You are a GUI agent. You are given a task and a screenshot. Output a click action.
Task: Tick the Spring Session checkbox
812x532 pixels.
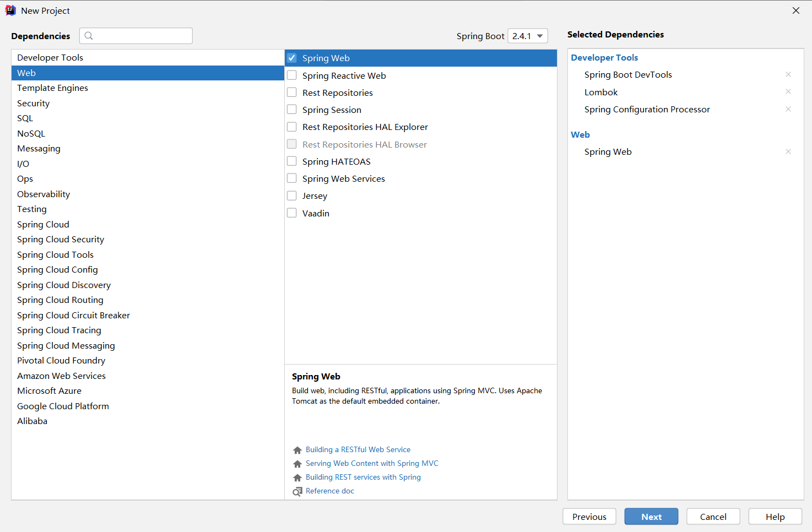click(292, 110)
